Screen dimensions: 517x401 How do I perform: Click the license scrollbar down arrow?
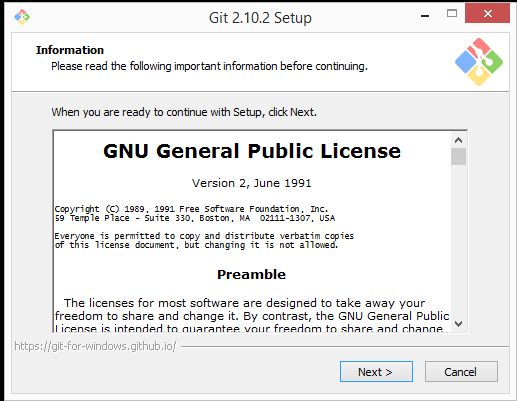(x=458, y=324)
